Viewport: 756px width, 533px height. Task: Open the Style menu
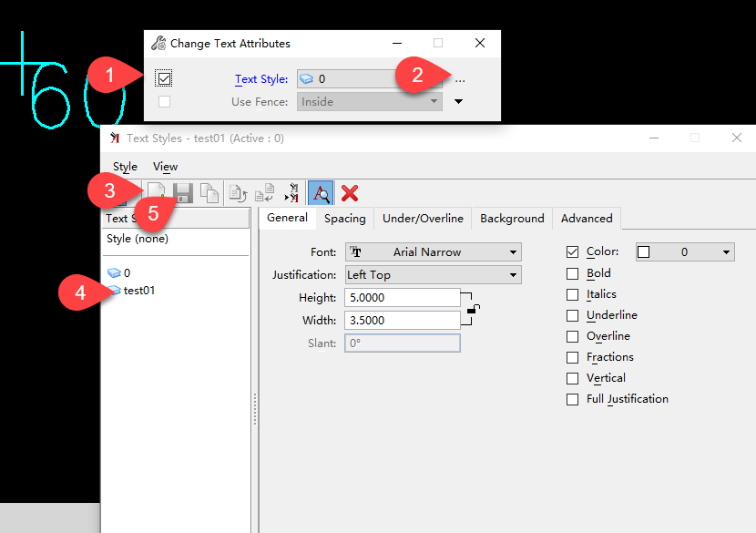[125, 167]
